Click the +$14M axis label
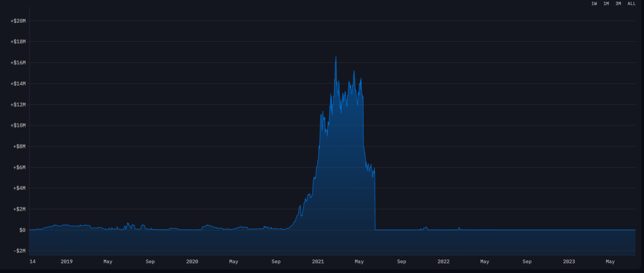 click(18, 84)
